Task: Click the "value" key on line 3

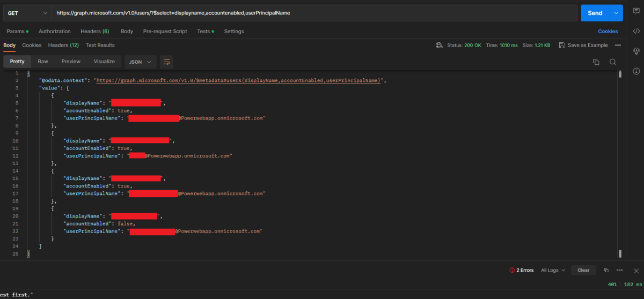Action: (50, 88)
